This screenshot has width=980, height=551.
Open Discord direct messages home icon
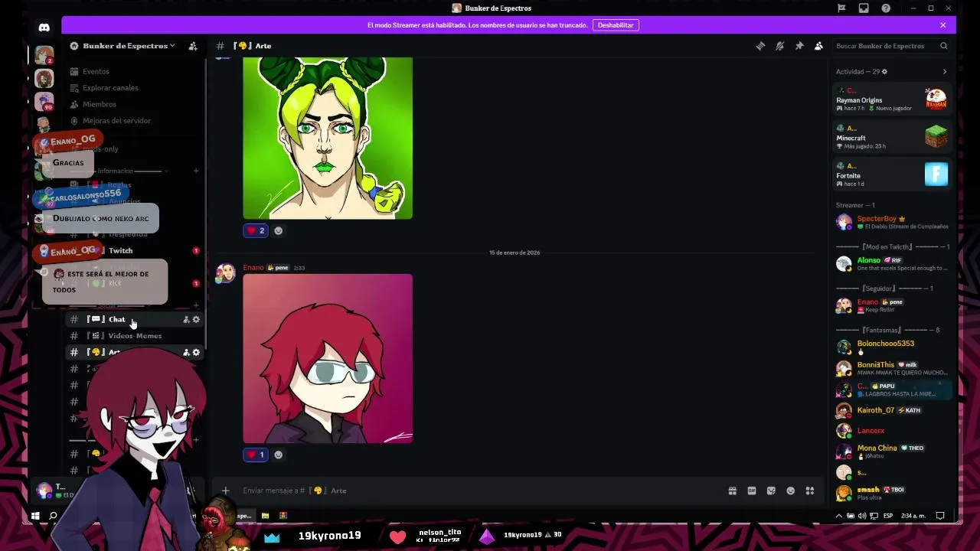[44, 28]
